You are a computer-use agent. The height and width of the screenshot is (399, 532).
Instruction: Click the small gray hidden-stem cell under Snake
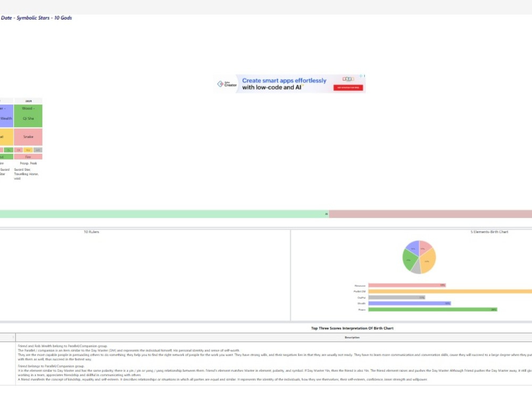coord(38,150)
